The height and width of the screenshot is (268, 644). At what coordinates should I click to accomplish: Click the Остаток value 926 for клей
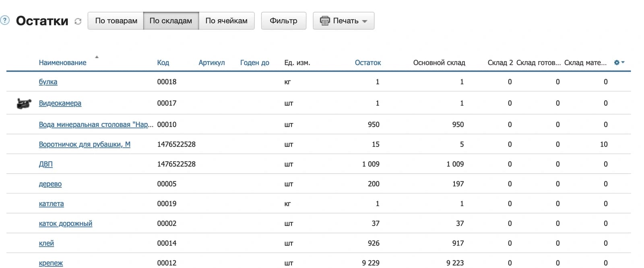[x=374, y=243]
